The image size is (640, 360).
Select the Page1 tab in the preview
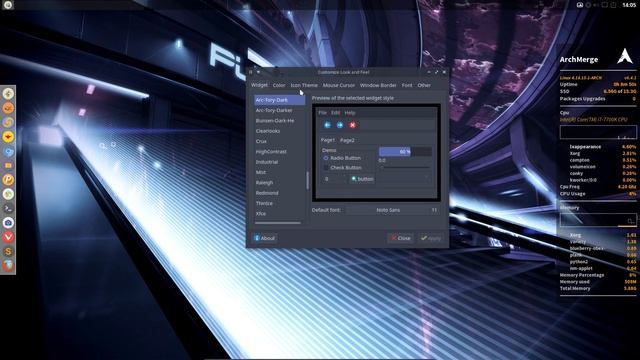[328, 140]
